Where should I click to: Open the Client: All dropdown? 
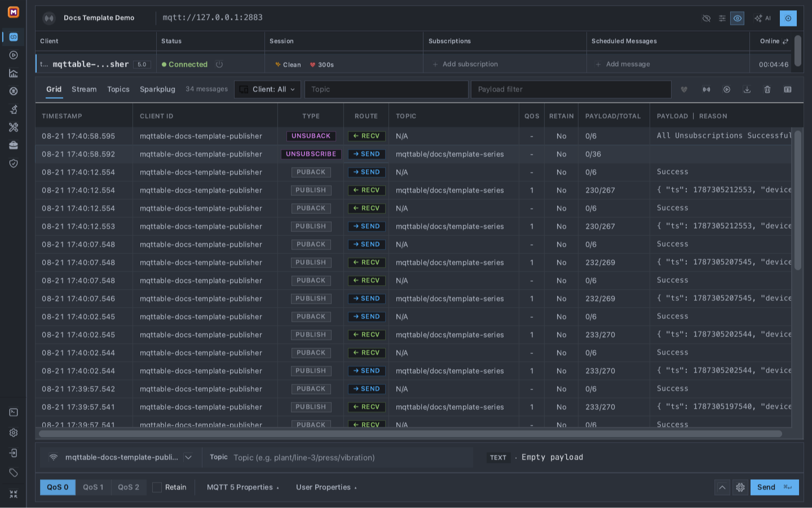coord(267,90)
